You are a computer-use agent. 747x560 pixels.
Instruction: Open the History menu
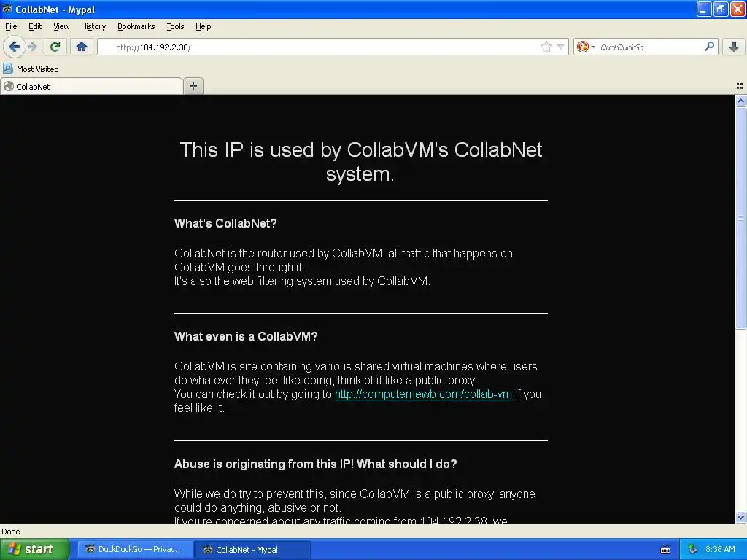click(x=93, y=26)
